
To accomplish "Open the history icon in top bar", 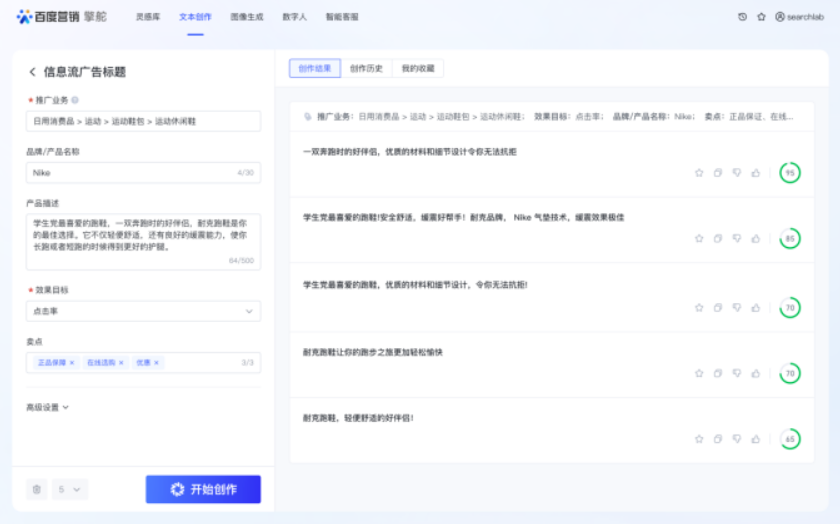I will [742, 17].
